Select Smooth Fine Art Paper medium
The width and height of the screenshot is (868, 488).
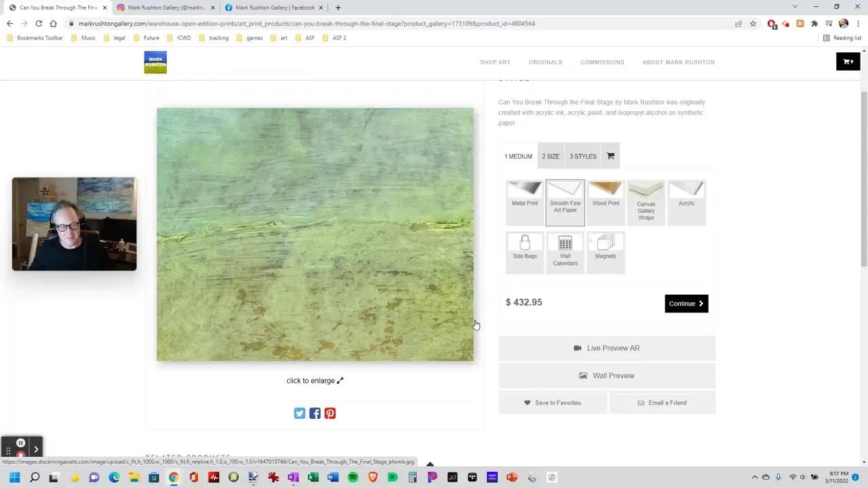565,203
